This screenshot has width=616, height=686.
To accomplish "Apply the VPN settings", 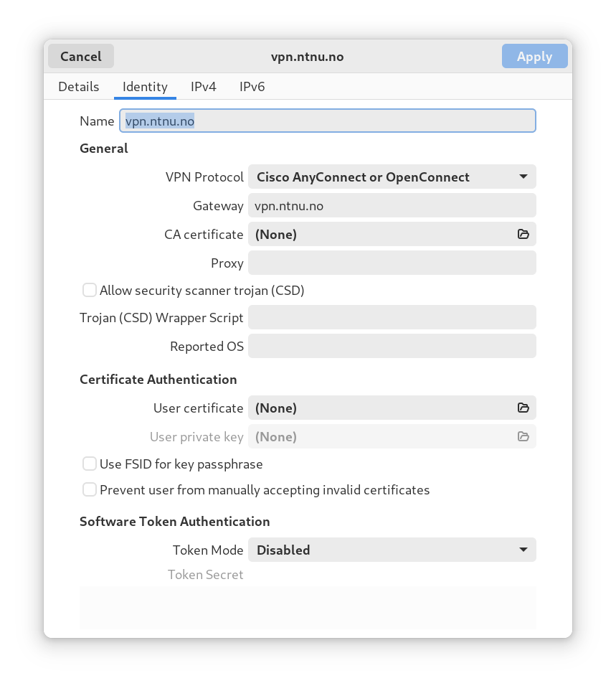I will click(535, 56).
